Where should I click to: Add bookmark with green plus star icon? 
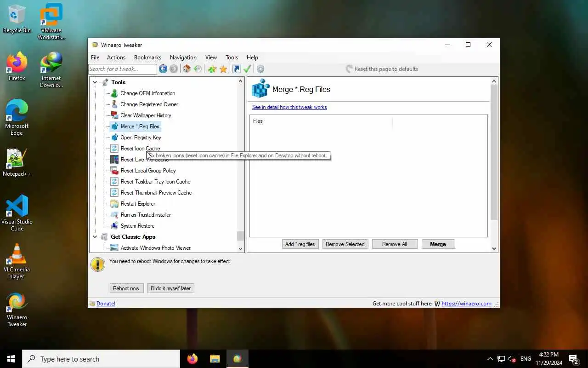pos(212,69)
